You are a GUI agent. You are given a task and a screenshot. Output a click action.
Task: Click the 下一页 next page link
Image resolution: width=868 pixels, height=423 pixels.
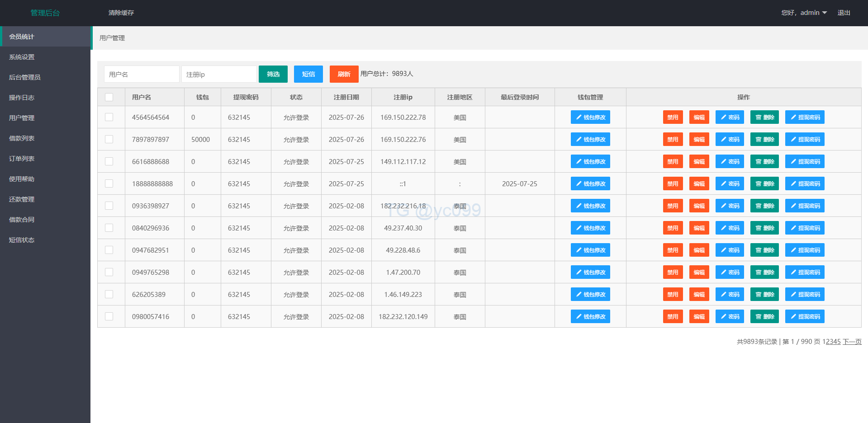pos(852,342)
